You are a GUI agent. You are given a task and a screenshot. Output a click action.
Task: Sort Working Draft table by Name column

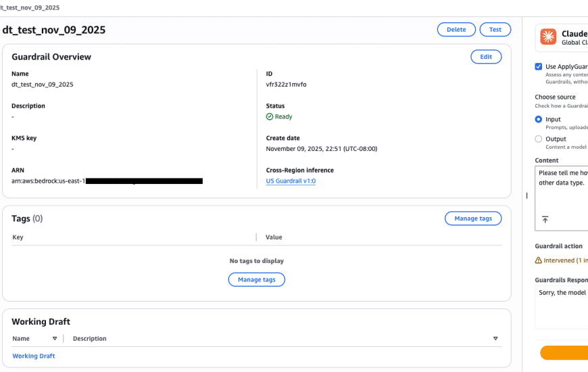tap(55, 338)
